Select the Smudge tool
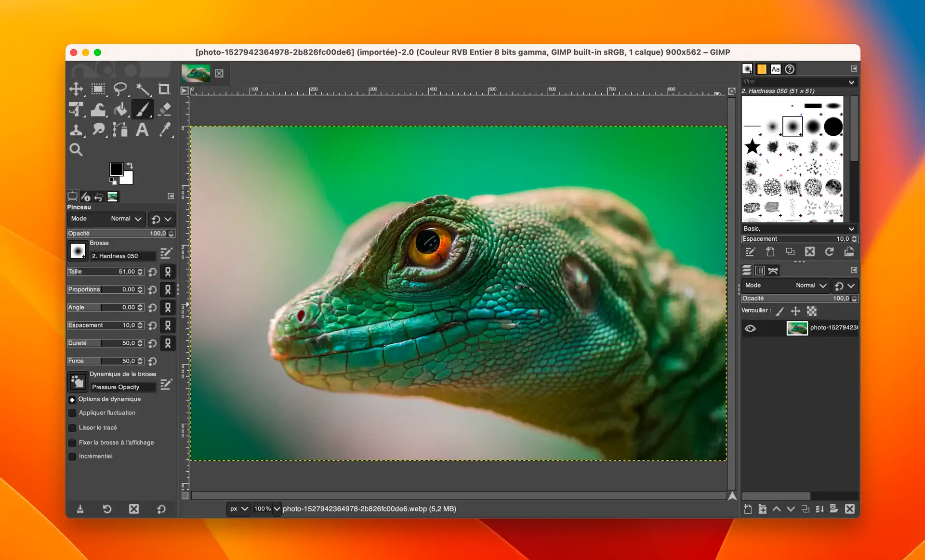This screenshot has width=925, height=560. 98,130
